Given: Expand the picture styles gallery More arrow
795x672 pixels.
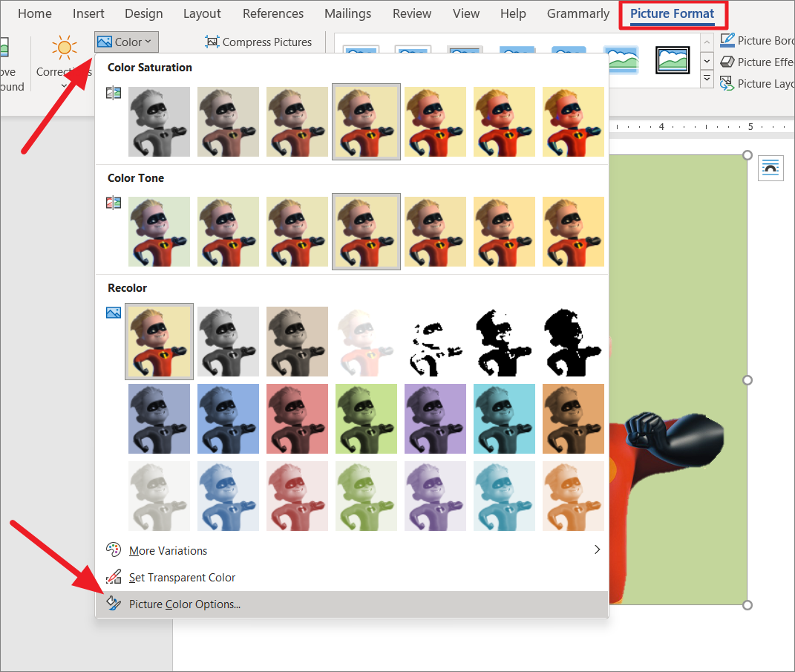Looking at the screenshot, I should [x=707, y=79].
